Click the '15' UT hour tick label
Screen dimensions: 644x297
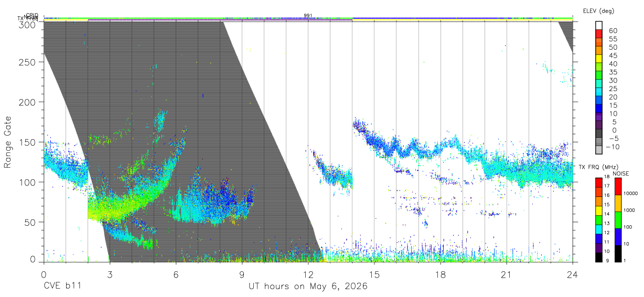[x=374, y=274]
